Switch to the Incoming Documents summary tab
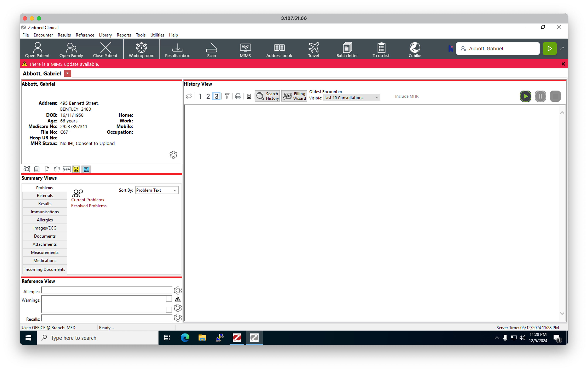Screen dimensions: 588x371 tap(45, 269)
